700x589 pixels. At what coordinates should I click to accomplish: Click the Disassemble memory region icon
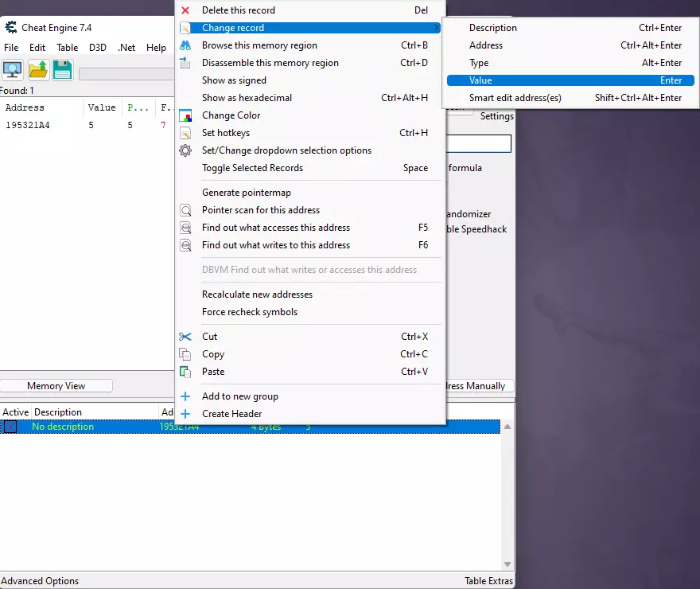(185, 63)
